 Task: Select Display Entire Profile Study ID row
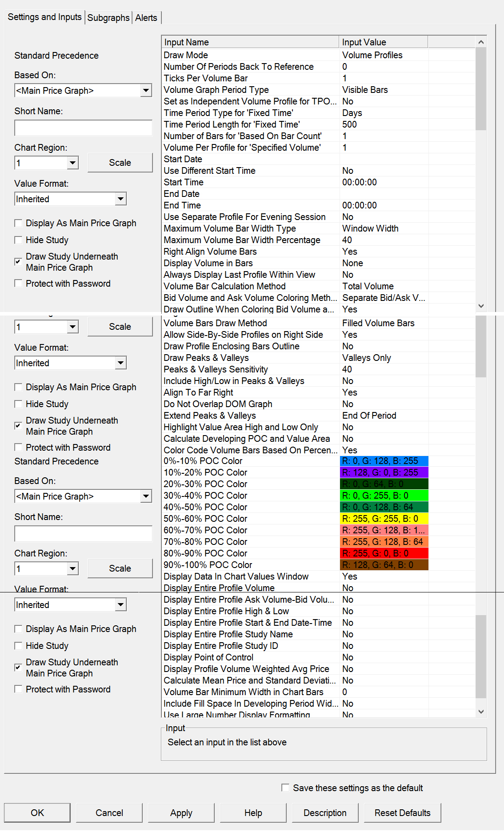coord(318,646)
